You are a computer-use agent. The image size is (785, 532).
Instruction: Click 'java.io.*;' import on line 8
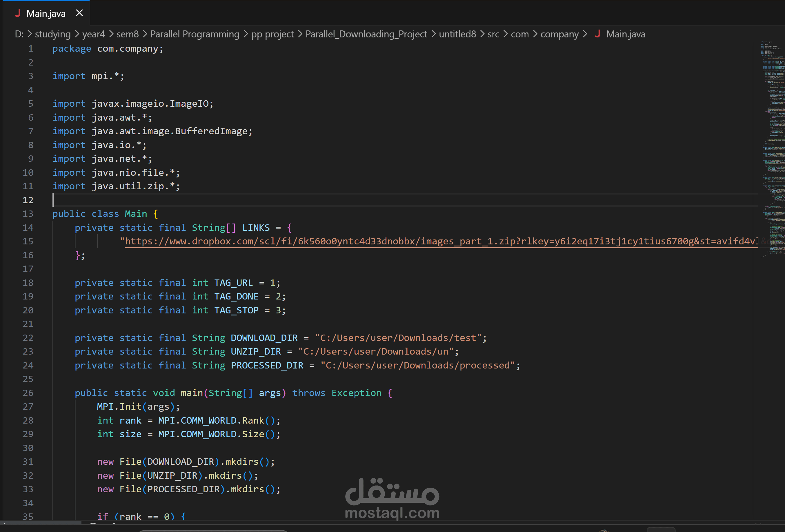pos(119,145)
